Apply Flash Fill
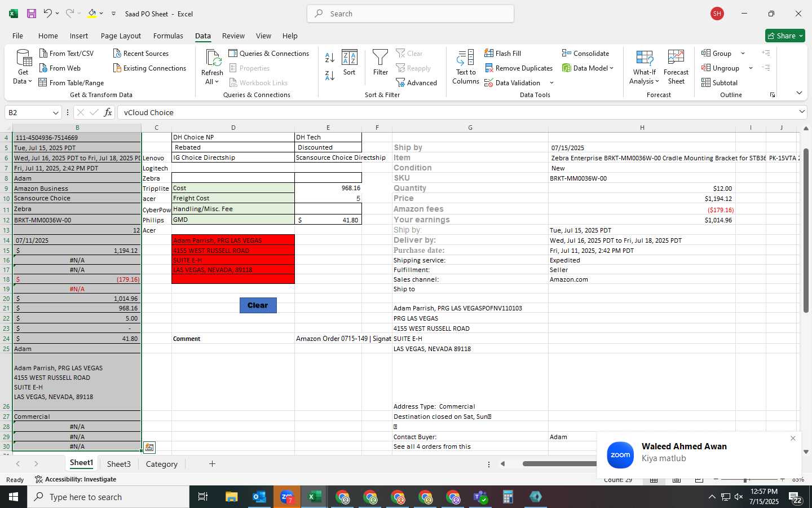Screen dimensions: 812x508 click(502, 53)
